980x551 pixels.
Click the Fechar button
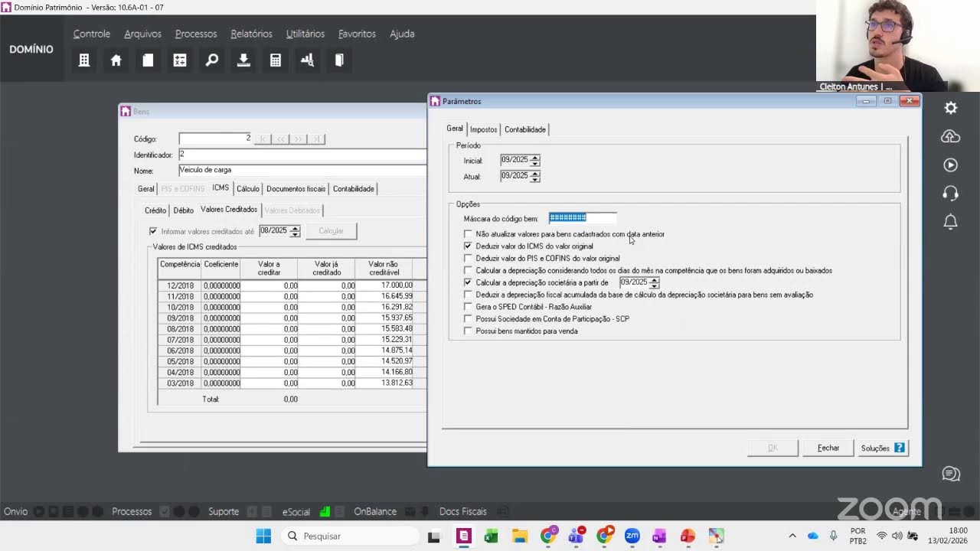point(828,448)
